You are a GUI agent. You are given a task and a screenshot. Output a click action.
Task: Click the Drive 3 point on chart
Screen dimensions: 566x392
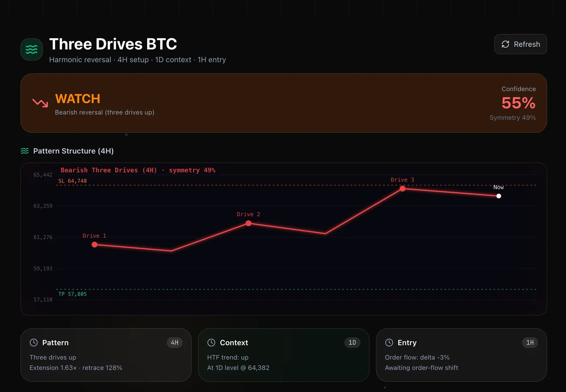click(403, 189)
